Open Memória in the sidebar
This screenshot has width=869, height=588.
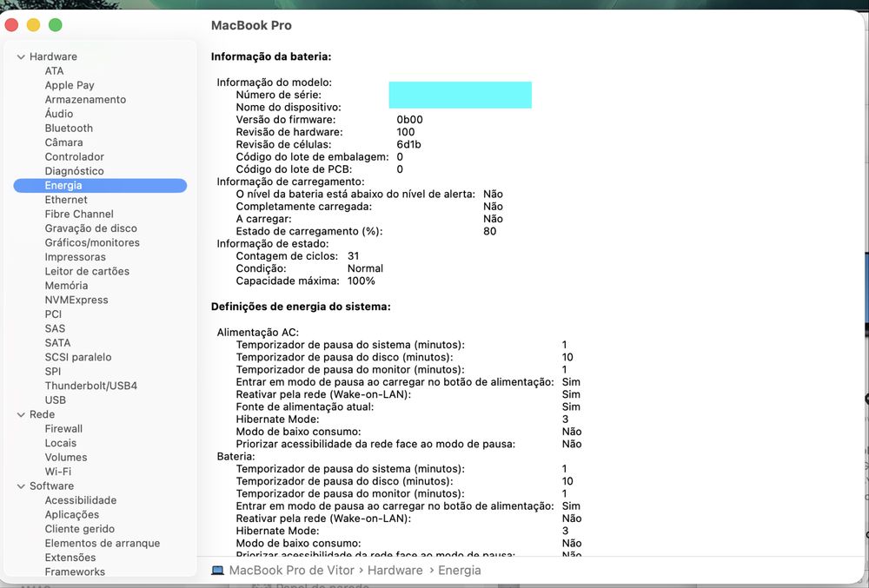point(67,286)
